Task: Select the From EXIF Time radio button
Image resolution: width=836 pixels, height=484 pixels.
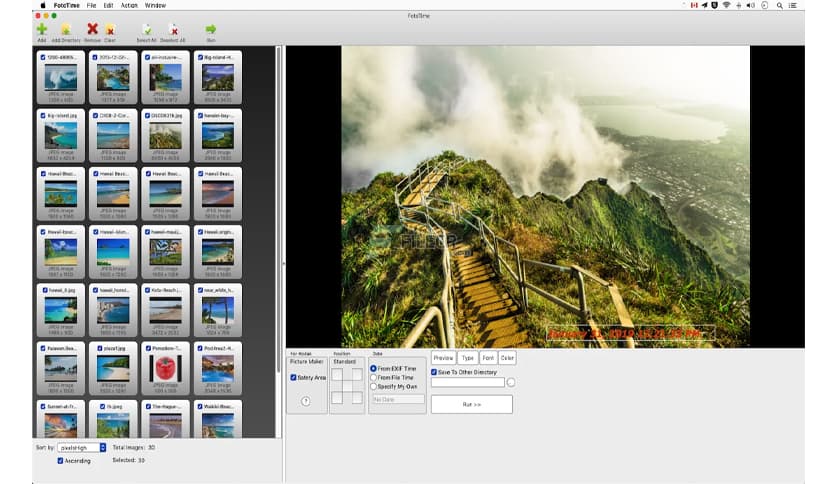Action: coord(373,368)
